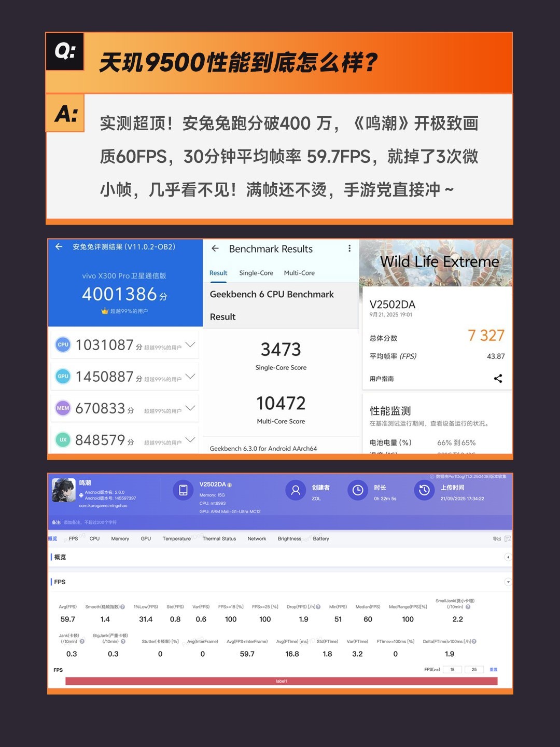Screen dimensions: 560x747
Task: Click the GPU badge icon in AnTuTu
Action: (63, 376)
